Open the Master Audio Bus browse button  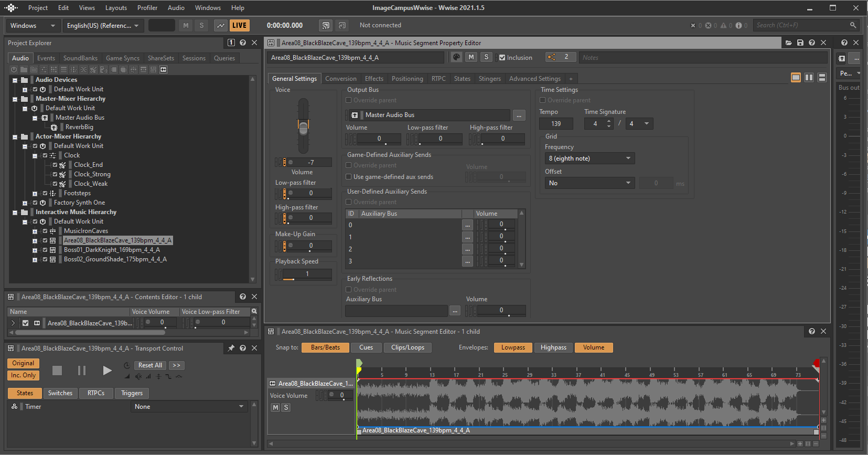[x=519, y=115]
